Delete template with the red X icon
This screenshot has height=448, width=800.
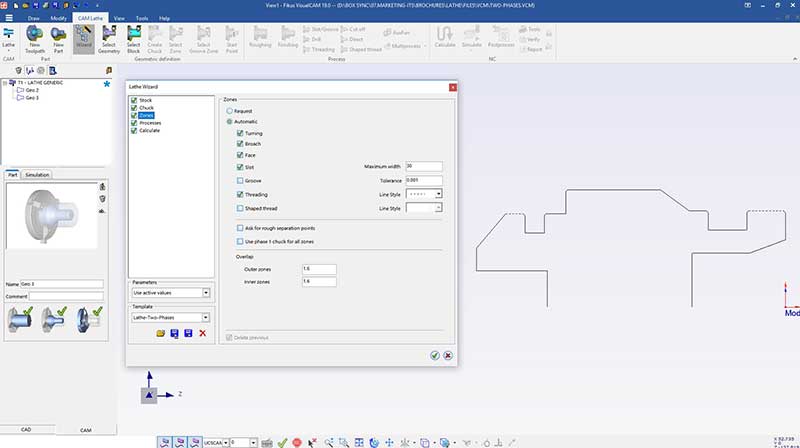click(202, 333)
